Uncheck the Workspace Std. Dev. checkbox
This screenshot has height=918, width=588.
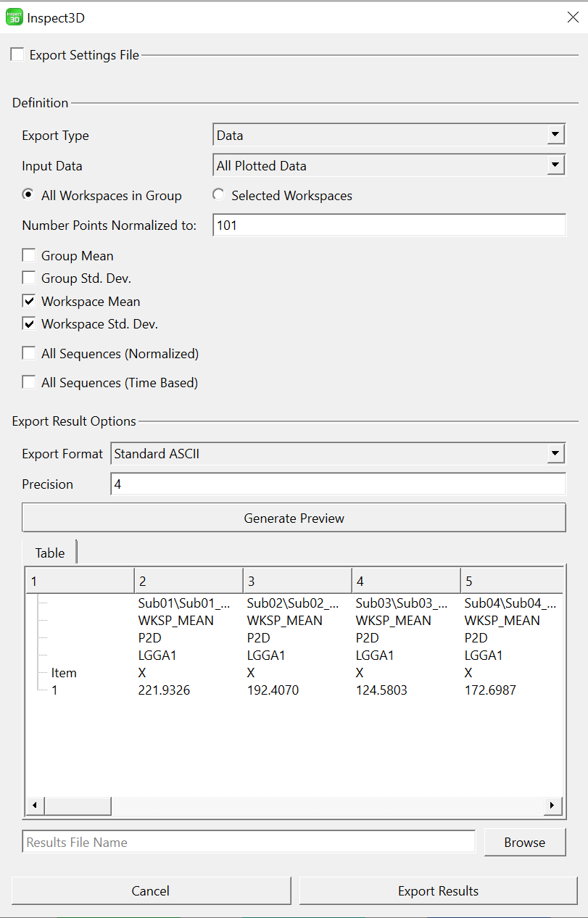click(29, 323)
